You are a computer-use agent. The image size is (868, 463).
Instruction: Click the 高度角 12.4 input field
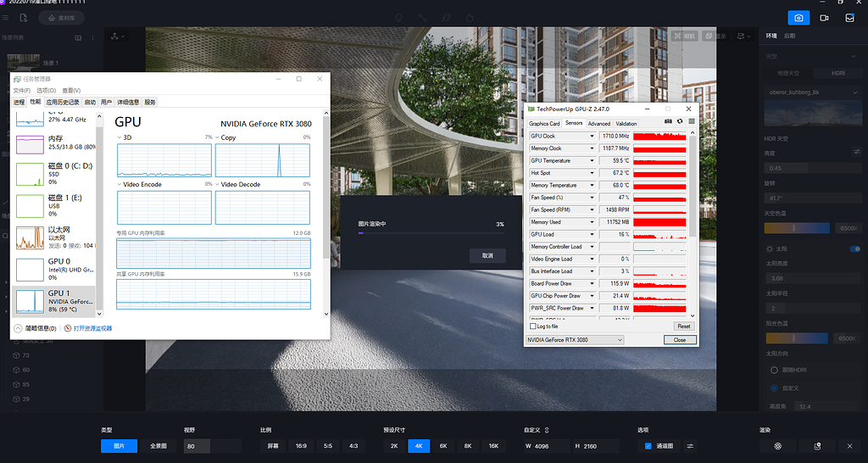click(x=827, y=406)
